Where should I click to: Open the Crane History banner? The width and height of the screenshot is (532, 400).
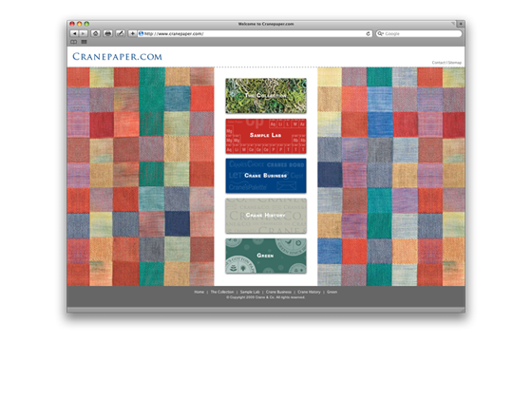tap(266, 216)
